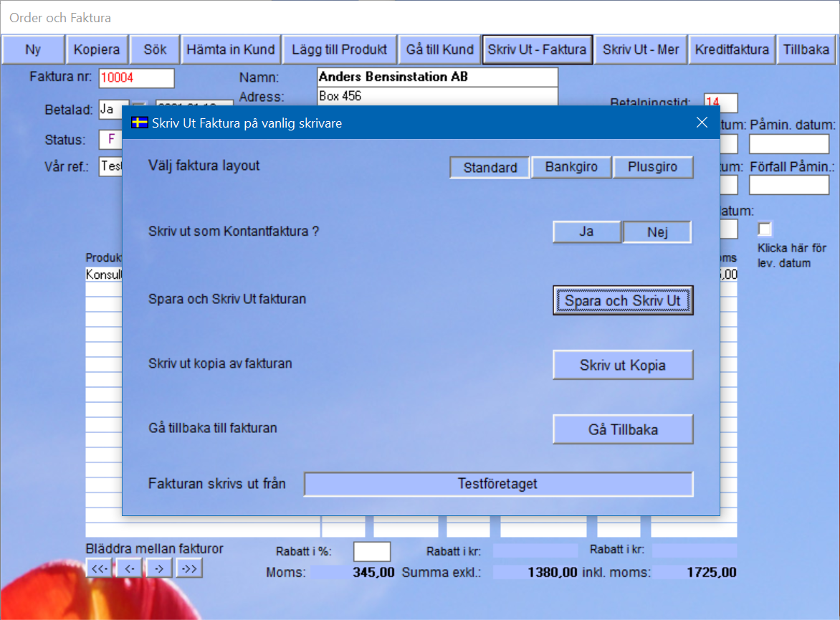Viewport: 840px width, 620px height.
Task: Go to the next invoice (->)
Action: pos(159,568)
